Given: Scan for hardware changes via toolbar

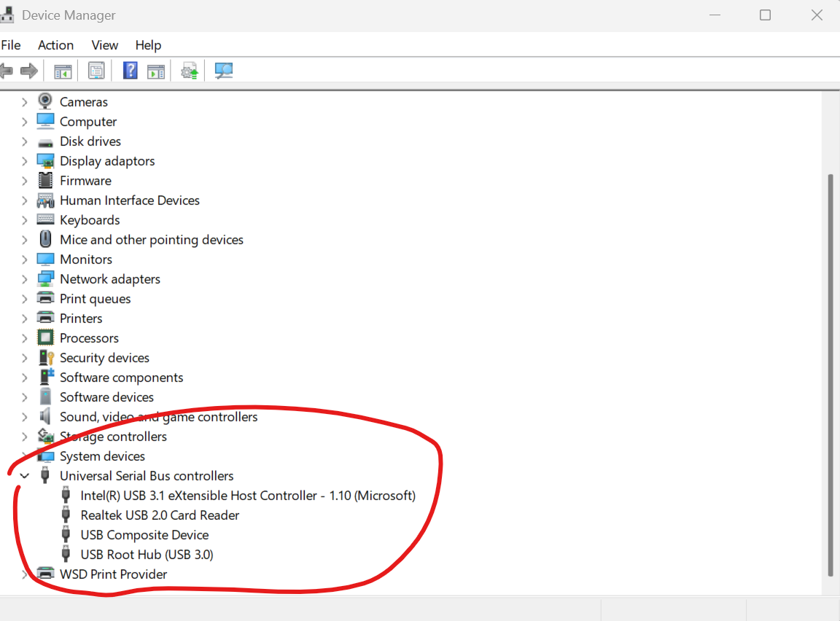Looking at the screenshot, I should (223, 70).
